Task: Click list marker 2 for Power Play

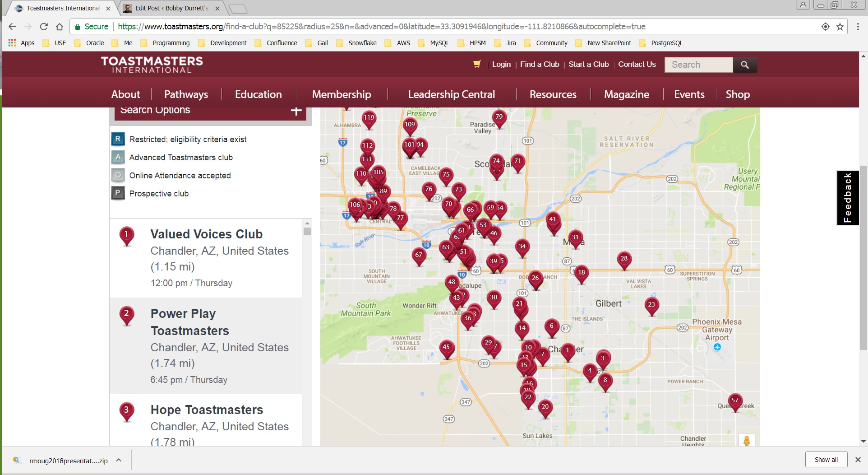Action: click(127, 316)
